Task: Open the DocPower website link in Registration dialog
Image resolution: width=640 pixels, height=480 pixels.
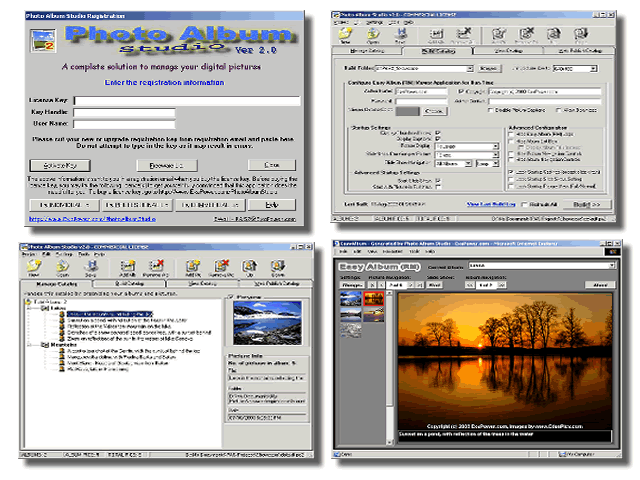Action: (x=92, y=219)
